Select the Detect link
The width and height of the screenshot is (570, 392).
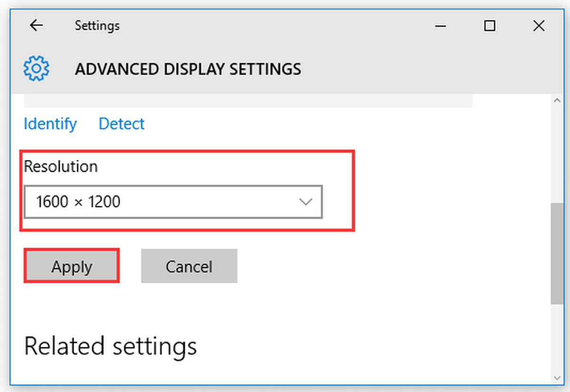[x=122, y=124]
